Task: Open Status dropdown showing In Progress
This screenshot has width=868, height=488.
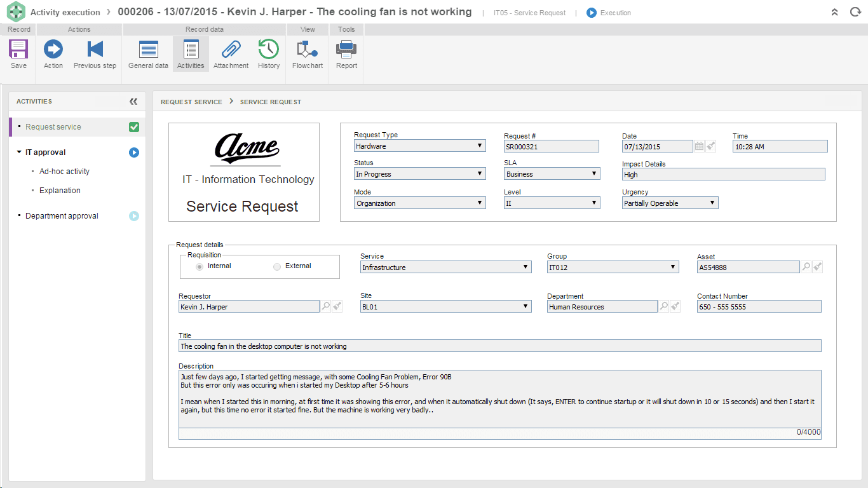Action: coord(420,174)
